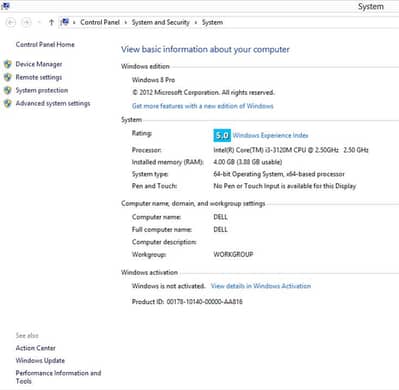Click the 64-bit Operating System value
This screenshot has width=399, height=390.
coord(279,174)
